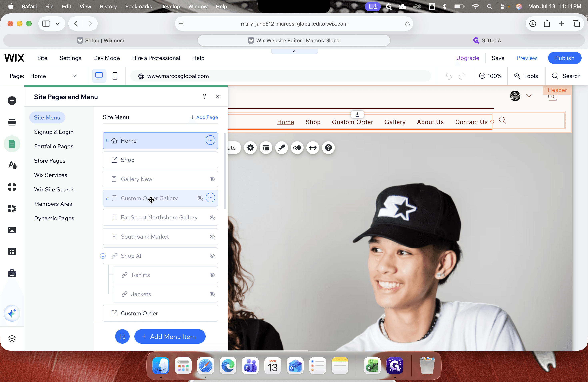Open the Dev Mode menu
This screenshot has height=382, width=588.
pos(106,58)
